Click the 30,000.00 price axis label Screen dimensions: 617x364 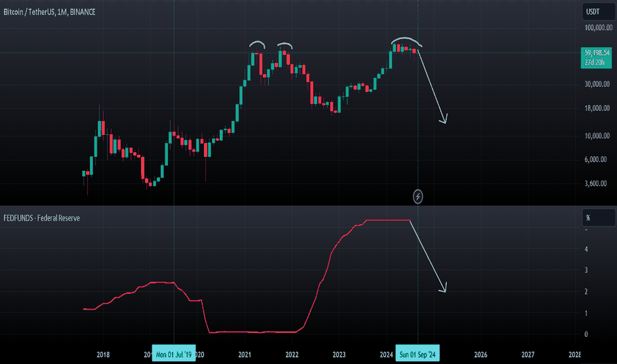point(597,84)
